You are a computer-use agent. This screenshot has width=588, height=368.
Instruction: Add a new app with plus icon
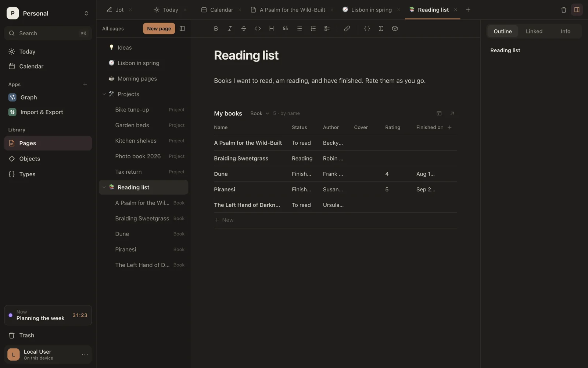tap(85, 85)
